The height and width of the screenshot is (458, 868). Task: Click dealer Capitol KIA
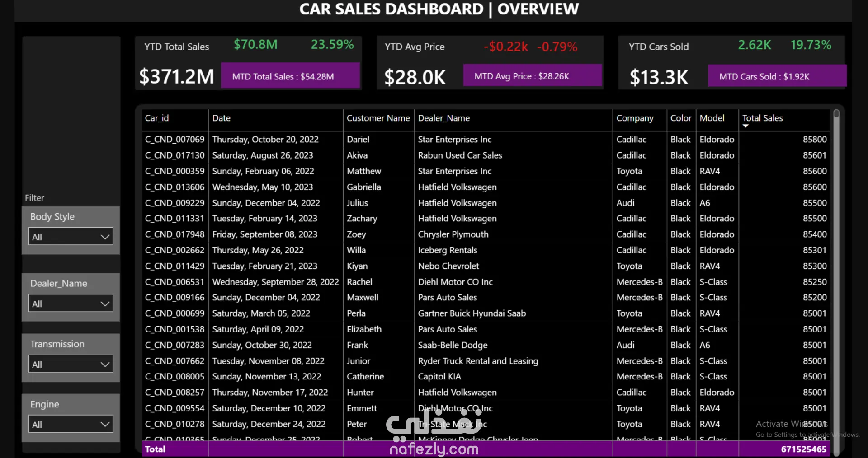tap(439, 377)
